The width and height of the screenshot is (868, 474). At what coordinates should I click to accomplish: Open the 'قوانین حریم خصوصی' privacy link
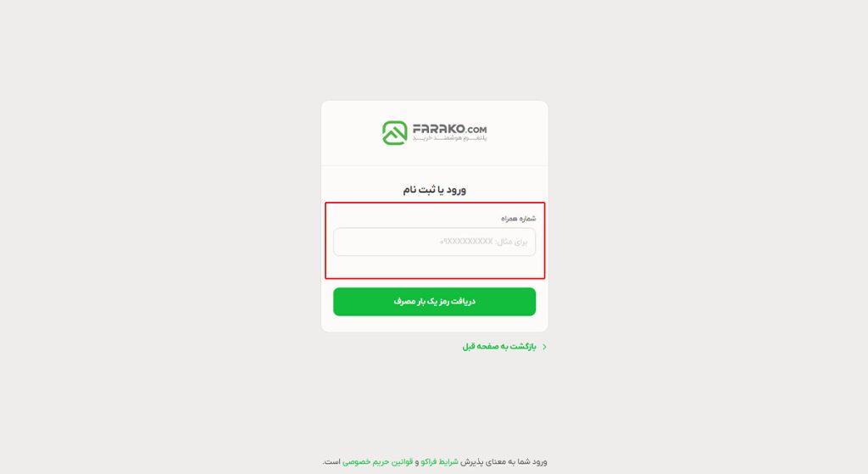click(x=377, y=461)
